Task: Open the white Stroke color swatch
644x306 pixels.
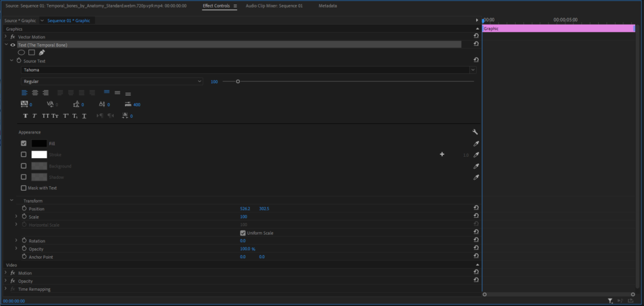Action: pos(40,155)
